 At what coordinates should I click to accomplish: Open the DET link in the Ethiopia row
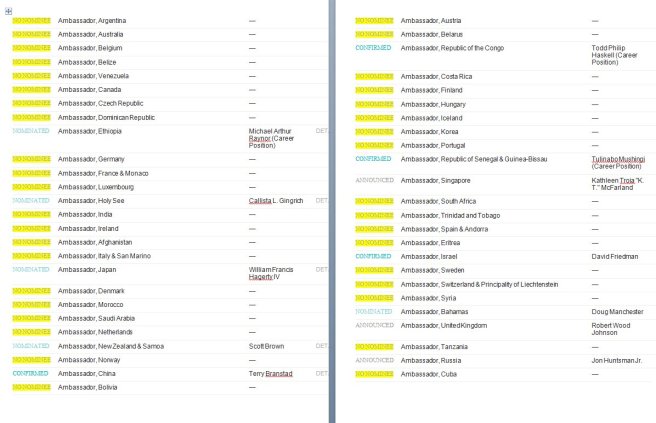(x=321, y=130)
